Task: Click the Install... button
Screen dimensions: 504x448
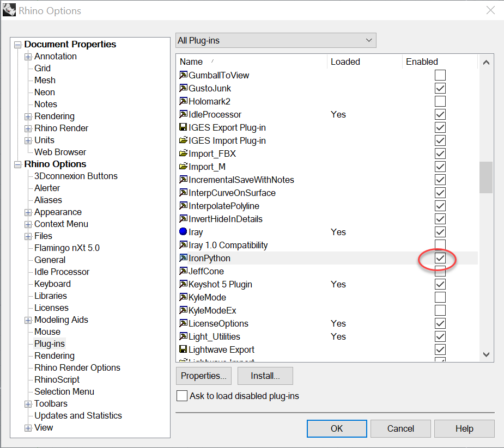Action: click(265, 376)
